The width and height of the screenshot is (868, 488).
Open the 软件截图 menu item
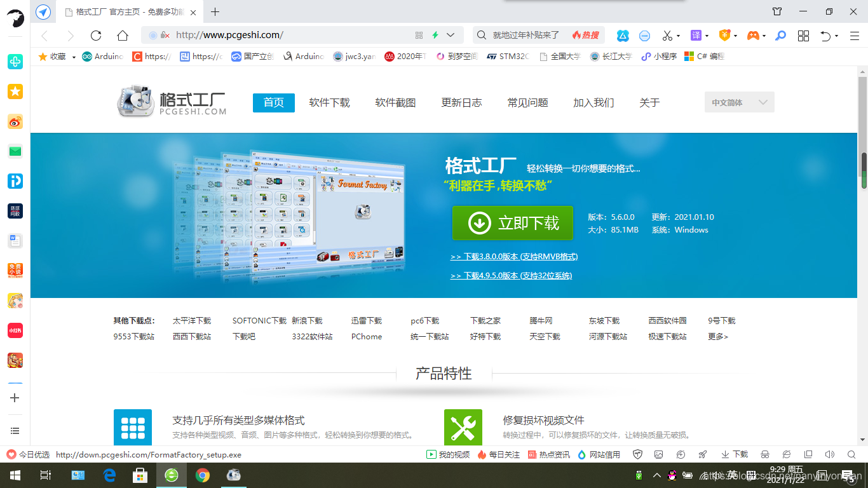(395, 102)
